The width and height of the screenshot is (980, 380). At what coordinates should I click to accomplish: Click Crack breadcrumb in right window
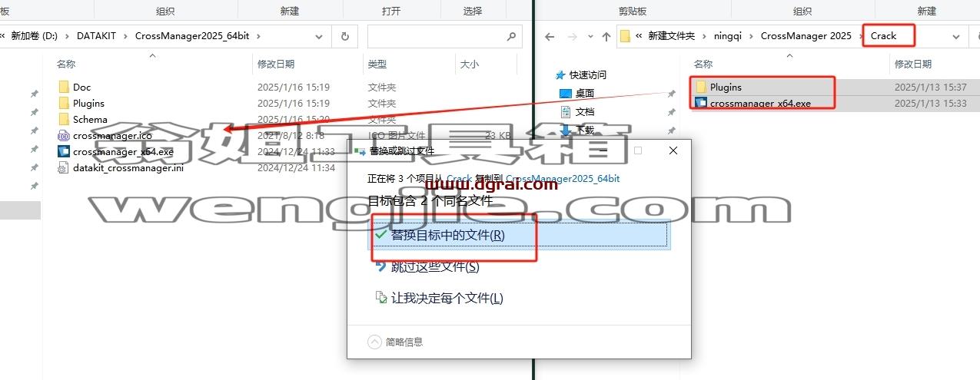point(883,36)
